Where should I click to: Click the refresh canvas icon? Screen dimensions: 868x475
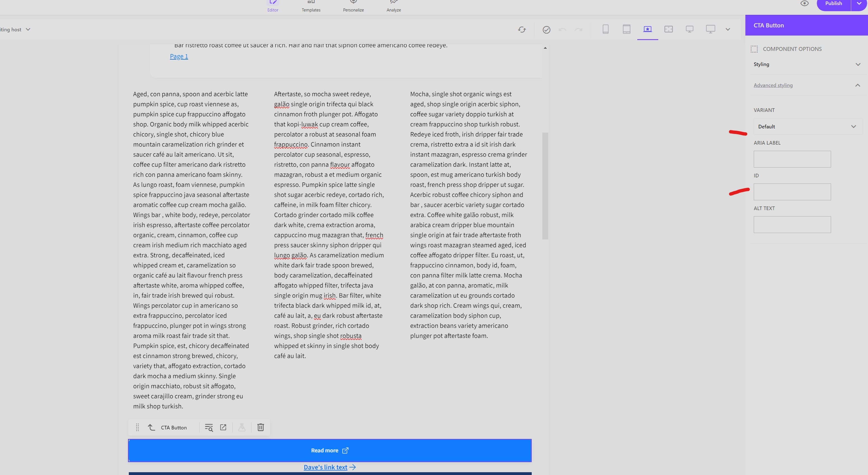[522, 30]
